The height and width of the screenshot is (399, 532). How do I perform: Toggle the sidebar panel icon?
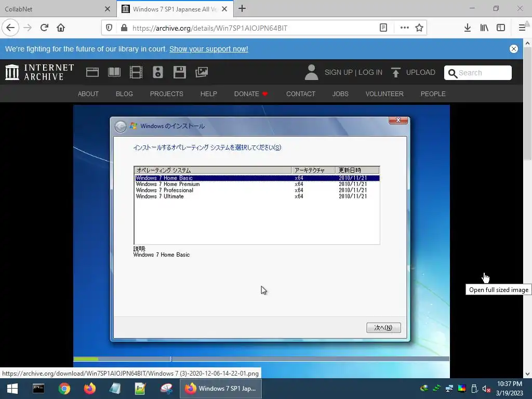(501, 28)
